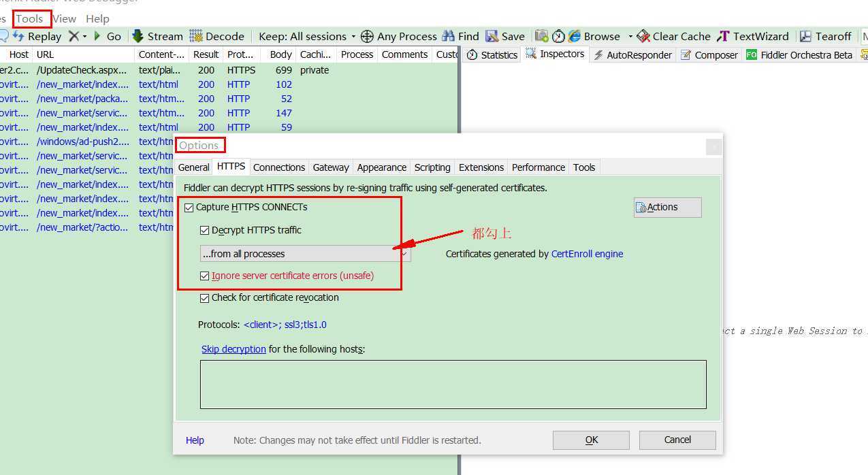Switch to the Statistics tab
The width and height of the screenshot is (868, 475).
(x=492, y=55)
